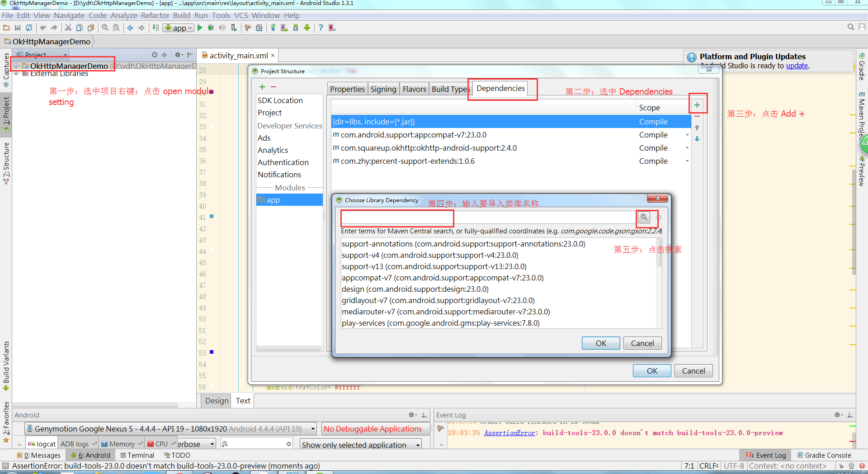Open the SDK Manager icon
Viewport: 868px width, 474px height.
[296, 28]
